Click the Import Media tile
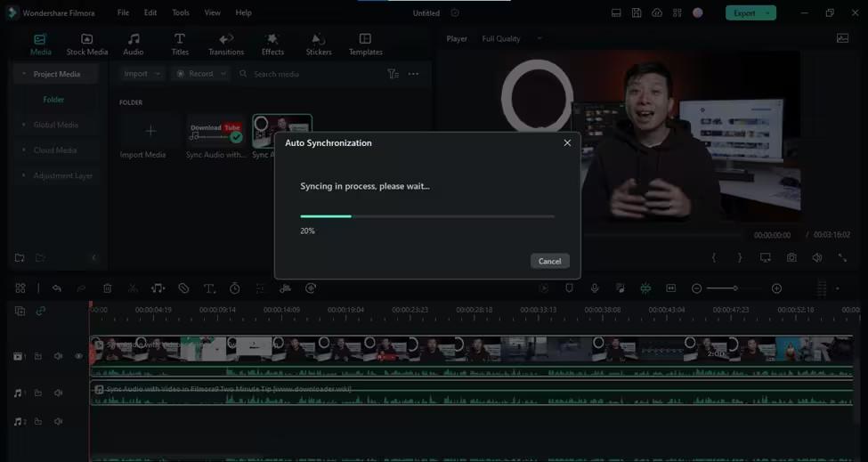 150,131
